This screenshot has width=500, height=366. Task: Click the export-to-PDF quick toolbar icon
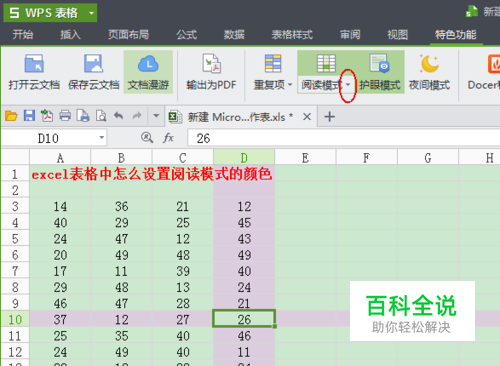tap(47, 116)
